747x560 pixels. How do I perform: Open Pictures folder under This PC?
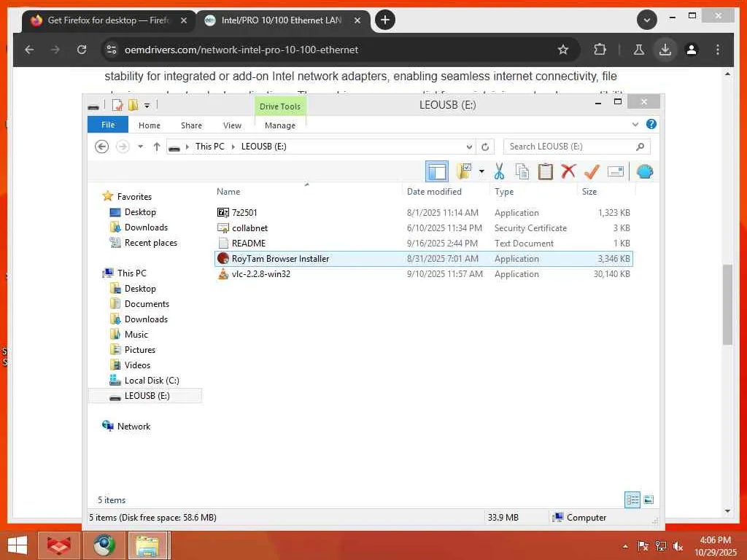click(139, 349)
